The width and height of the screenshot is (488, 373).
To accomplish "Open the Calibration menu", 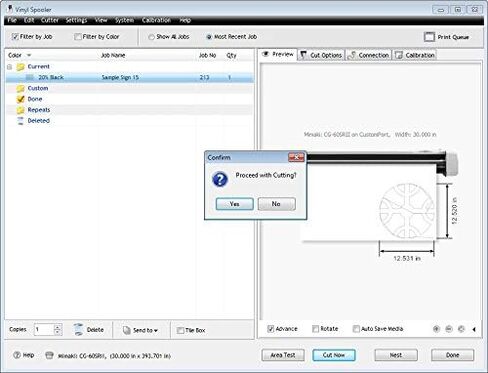I will pos(156,20).
